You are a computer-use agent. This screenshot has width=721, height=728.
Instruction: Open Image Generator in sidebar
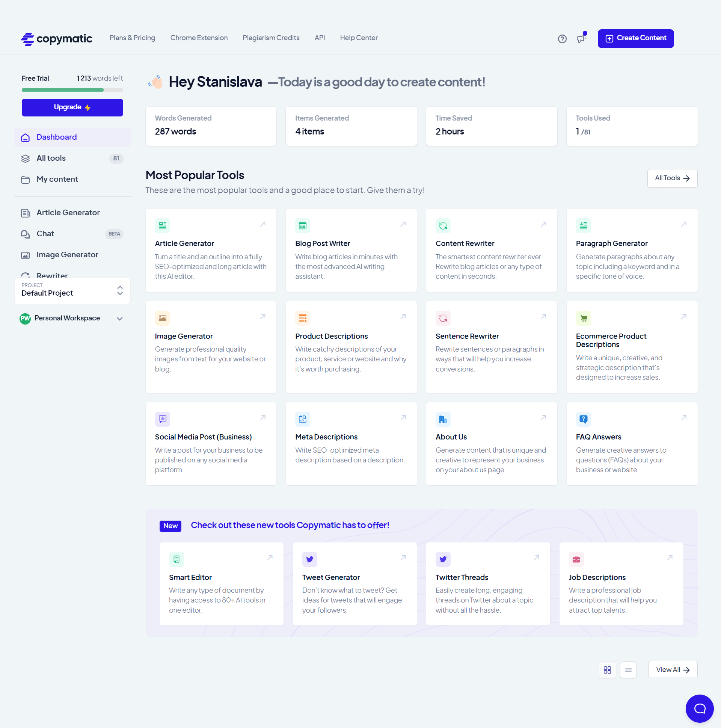pos(72,255)
